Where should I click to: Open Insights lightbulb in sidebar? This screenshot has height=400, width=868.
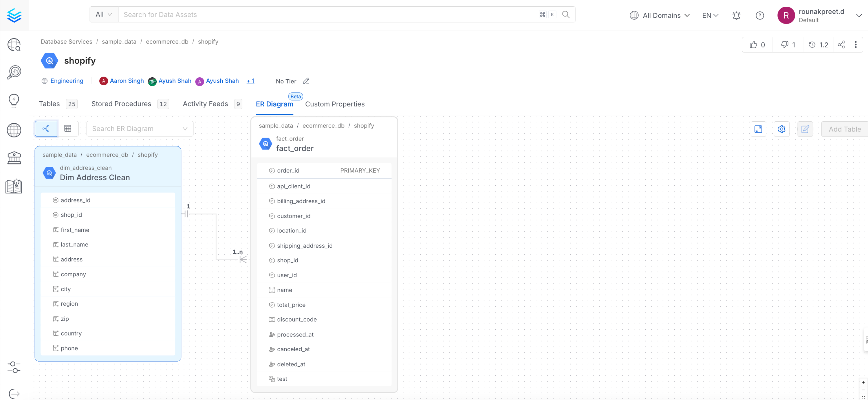pos(14,100)
